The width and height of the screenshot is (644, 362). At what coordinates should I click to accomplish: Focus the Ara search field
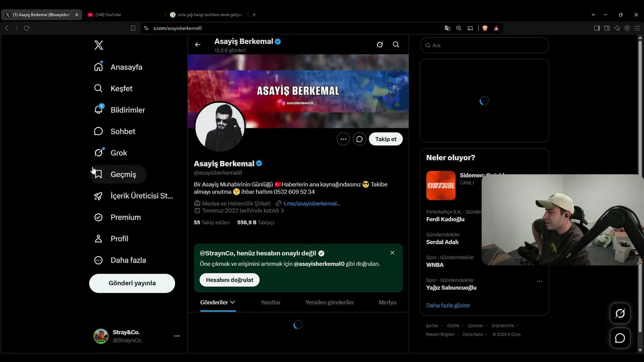point(485,45)
